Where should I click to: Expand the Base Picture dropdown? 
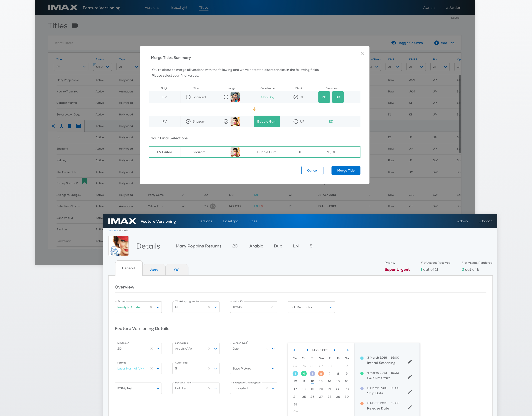[x=254, y=369]
